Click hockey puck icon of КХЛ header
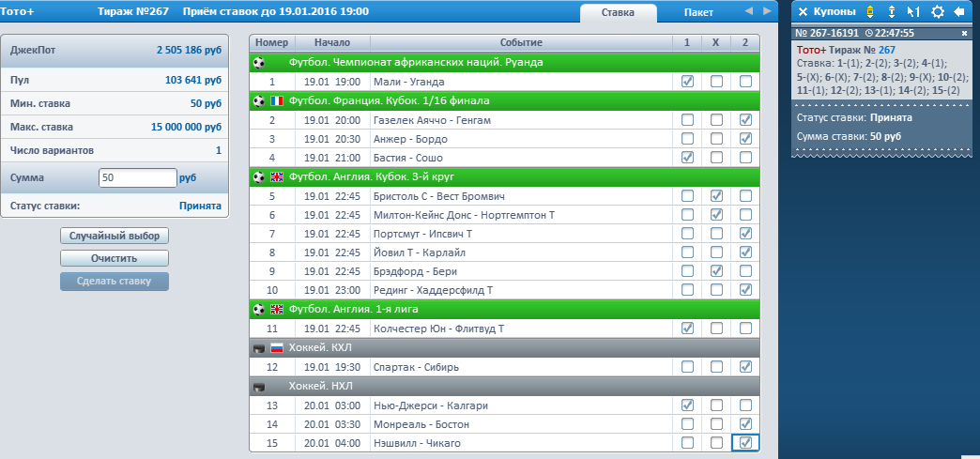The image size is (980, 459). click(259, 348)
